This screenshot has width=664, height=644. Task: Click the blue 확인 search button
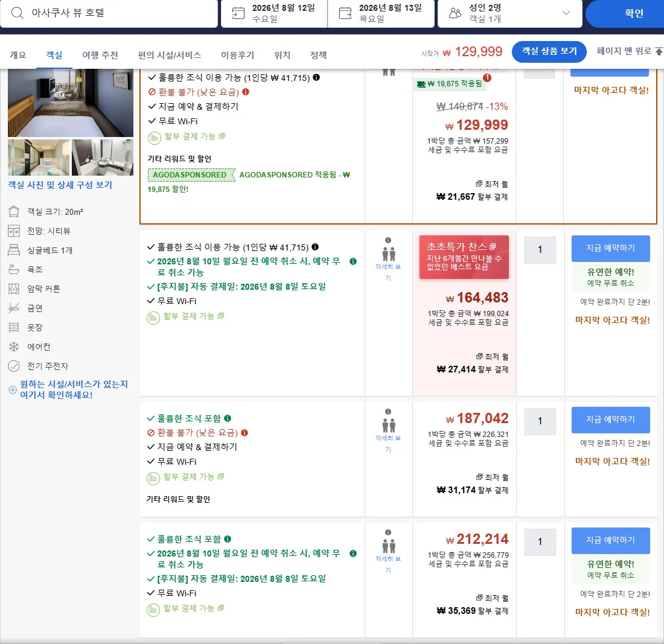coord(626,13)
